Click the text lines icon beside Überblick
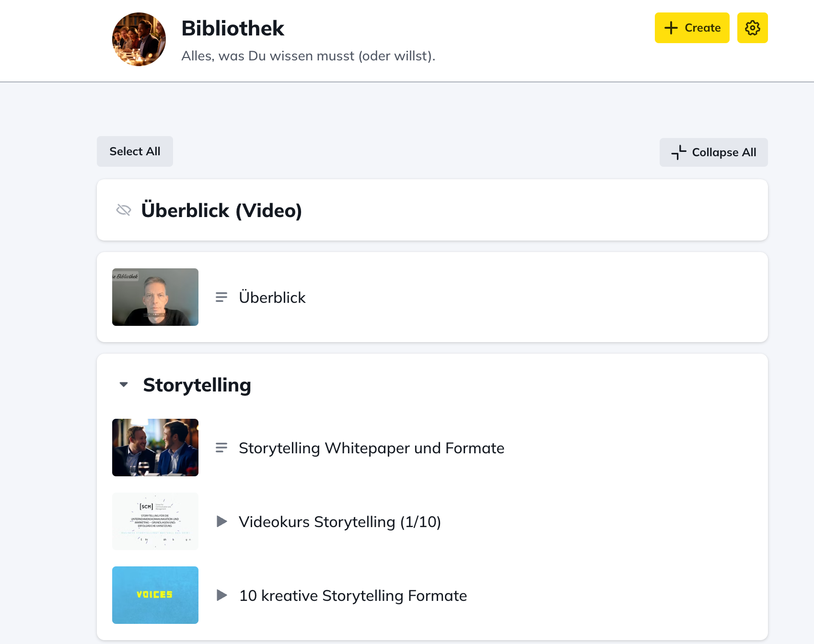This screenshot has height=644, width=814. pos(221,297)
